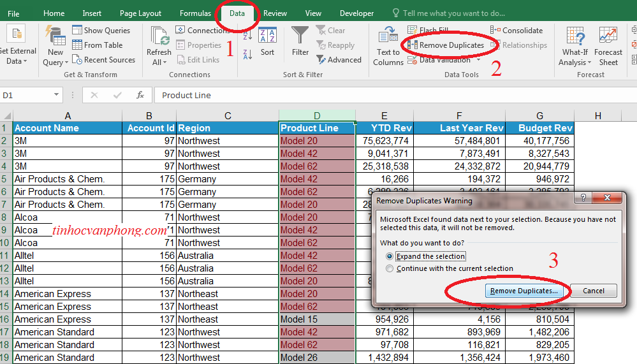637x364 pixels.
Task: Click the formula bar enter checkmark
Action: tap(117, 95)
